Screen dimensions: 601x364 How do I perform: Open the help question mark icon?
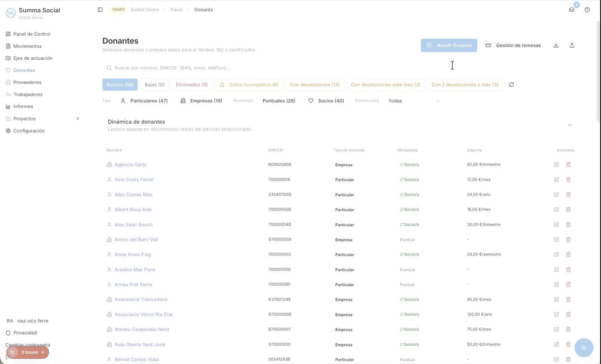point(587,10)
